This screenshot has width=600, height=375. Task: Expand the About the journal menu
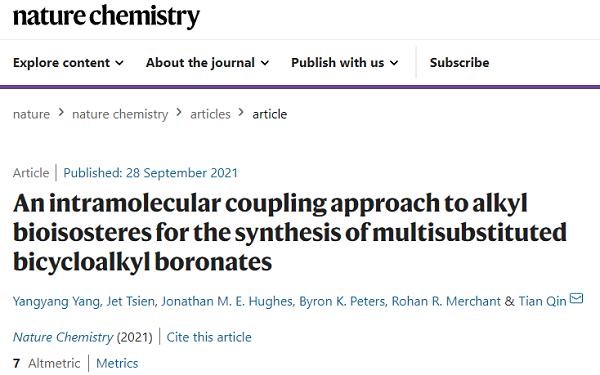point(207,62)
